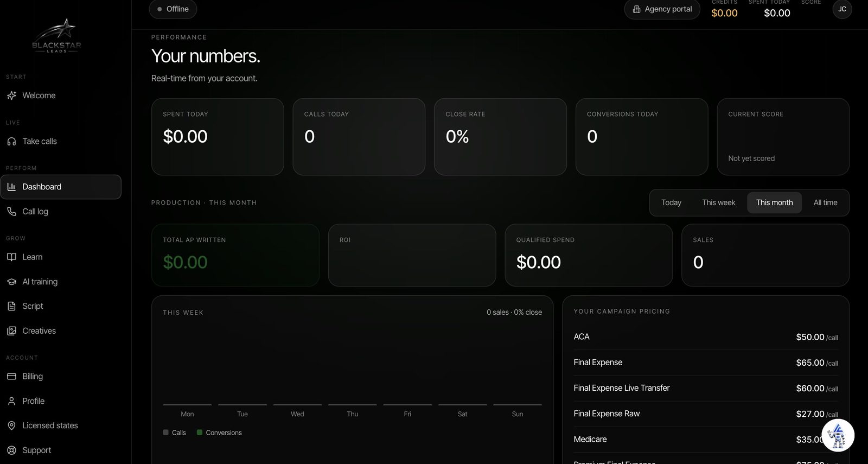868x464 pixels.
Task: Click the Final Expense Live Transfer row
Action: coord(706,389)
